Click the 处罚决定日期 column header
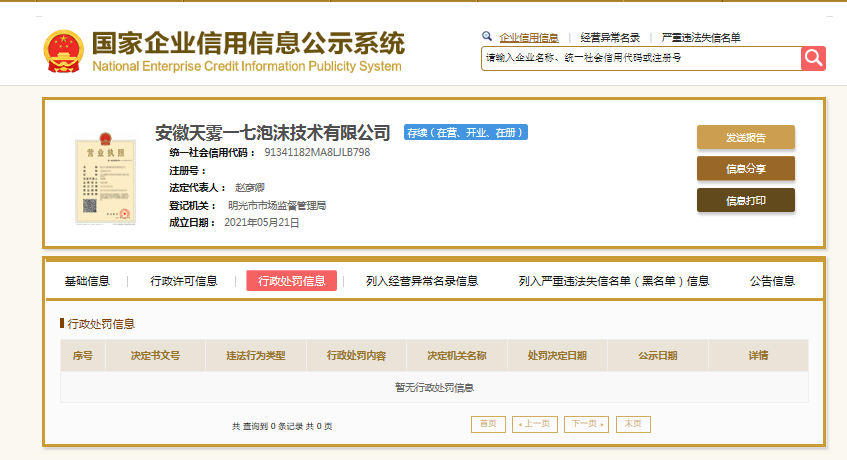This screenshot has width=847, height=460. [x=557, y=355]
